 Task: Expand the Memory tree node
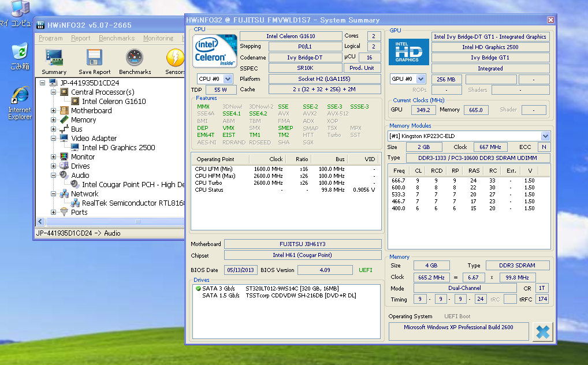[54, 120]
